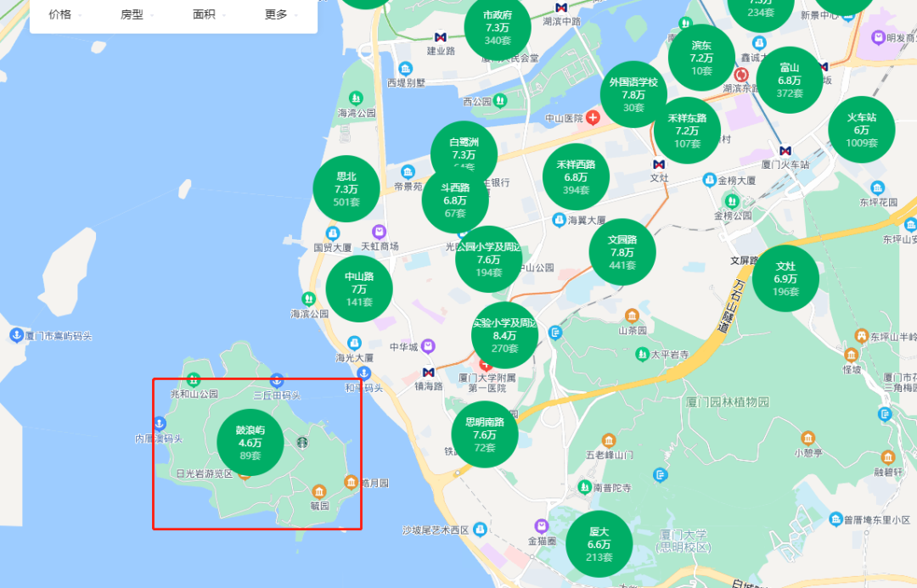Click the 中华城 shopping icon
The image size is (917, 588).
click(x=428, y=346)
